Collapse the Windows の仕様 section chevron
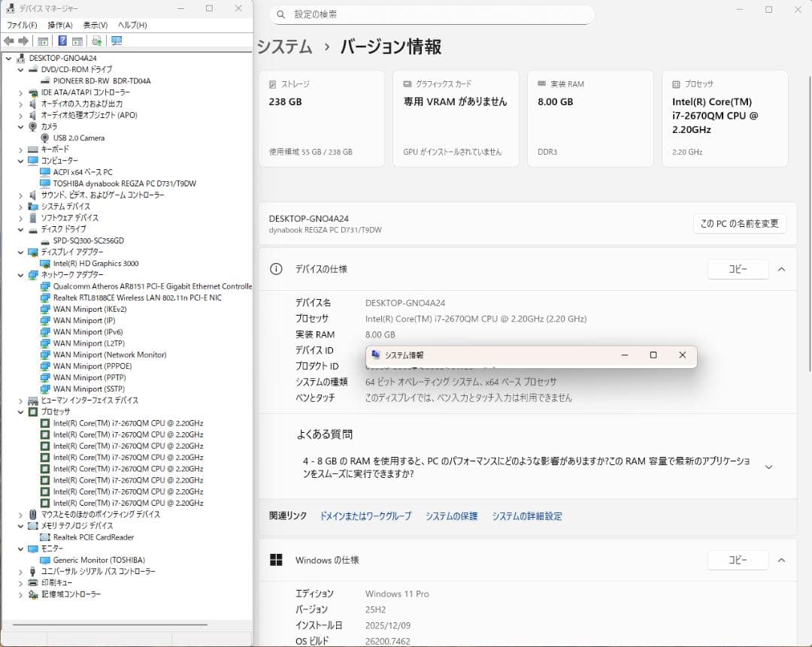 click(781, 560)
